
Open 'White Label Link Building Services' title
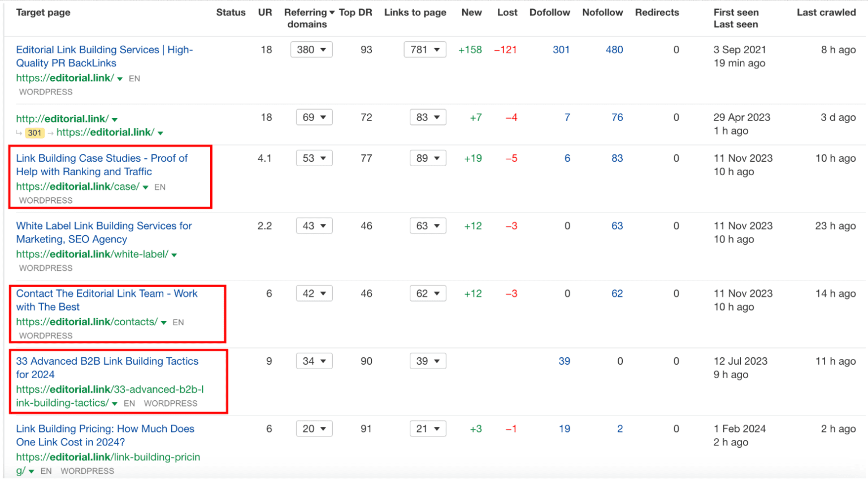104,233
